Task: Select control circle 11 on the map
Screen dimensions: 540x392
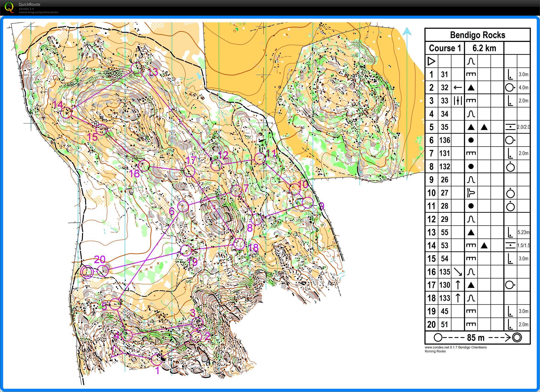Action: point(260,159)
